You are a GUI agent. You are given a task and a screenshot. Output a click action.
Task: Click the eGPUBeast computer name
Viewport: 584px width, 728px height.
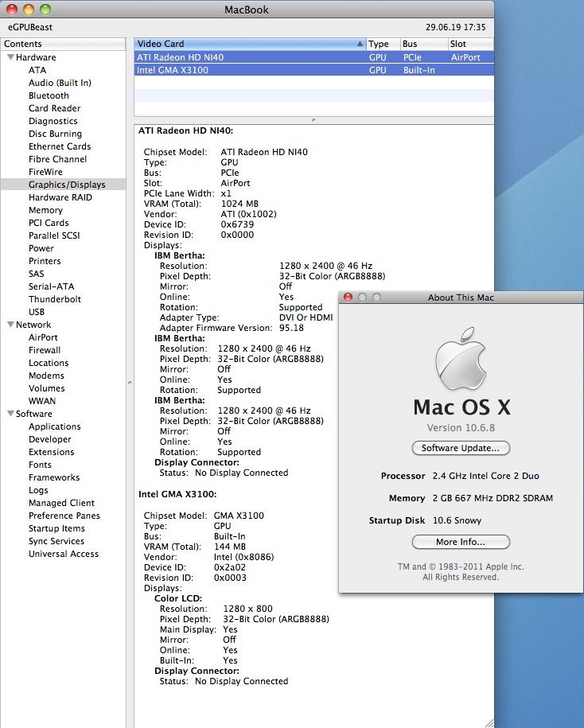point(30,27)
